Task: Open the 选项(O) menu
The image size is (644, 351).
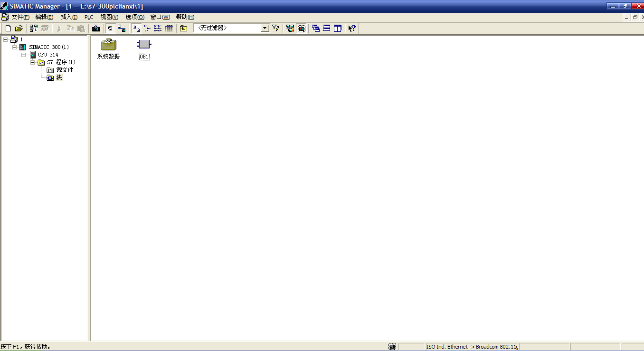Action: click(x=134, y=17)
